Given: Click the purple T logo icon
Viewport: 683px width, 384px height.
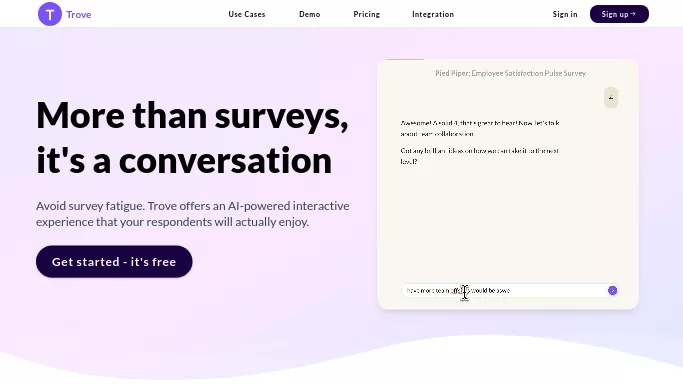Looking at the screenshot, I should point(50,14).
